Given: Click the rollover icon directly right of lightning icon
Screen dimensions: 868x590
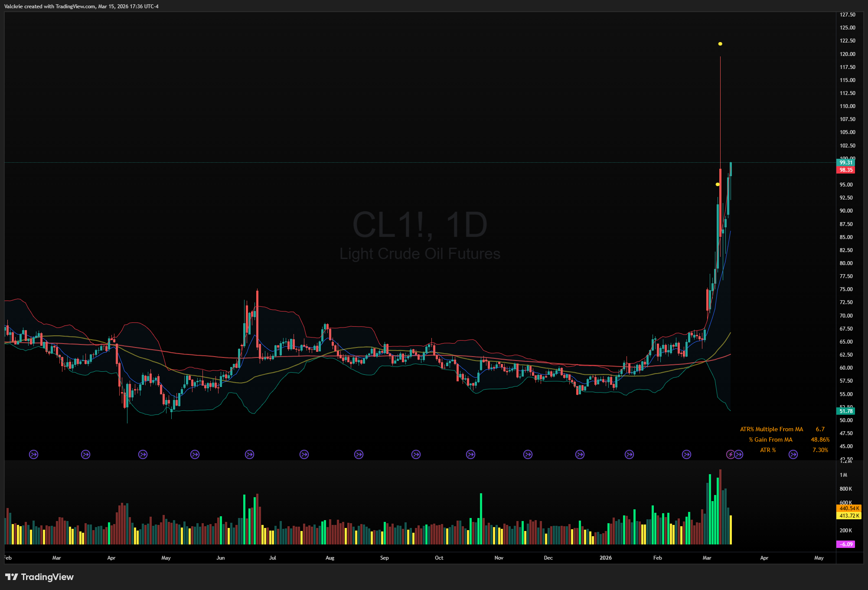Looking at the screenshot, I should pyautogui.click(x=739, y=454).
